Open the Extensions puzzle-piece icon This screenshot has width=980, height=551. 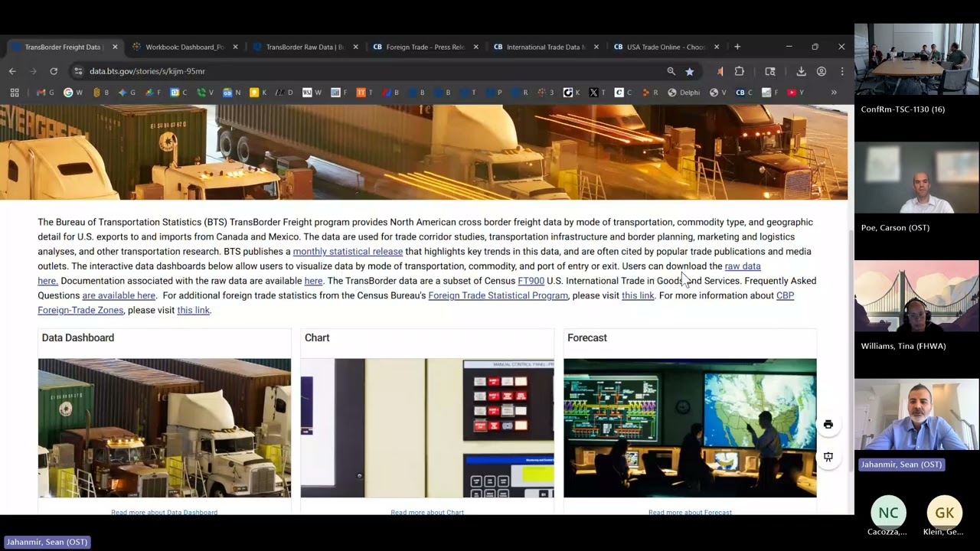[740, 71]
